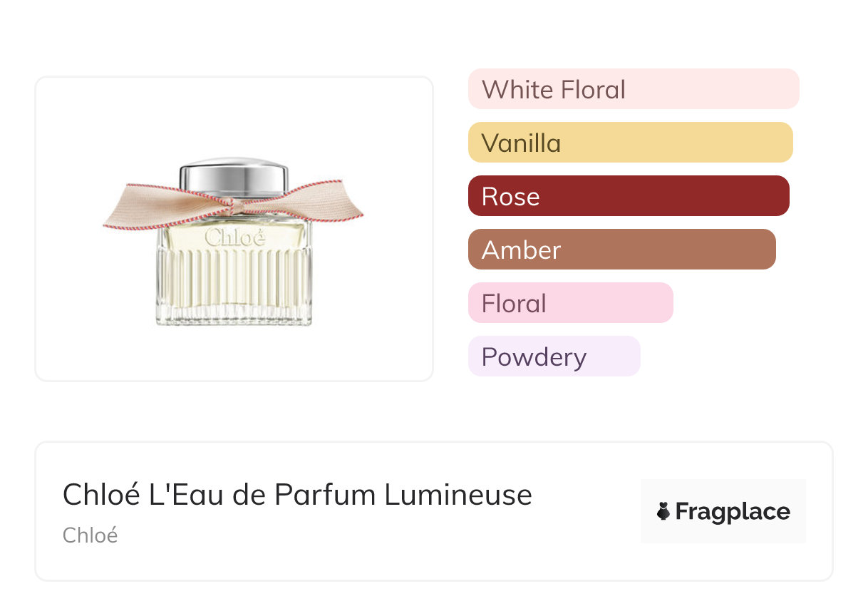Click the ribbon bow knot on the bottle

click(232, 206)
